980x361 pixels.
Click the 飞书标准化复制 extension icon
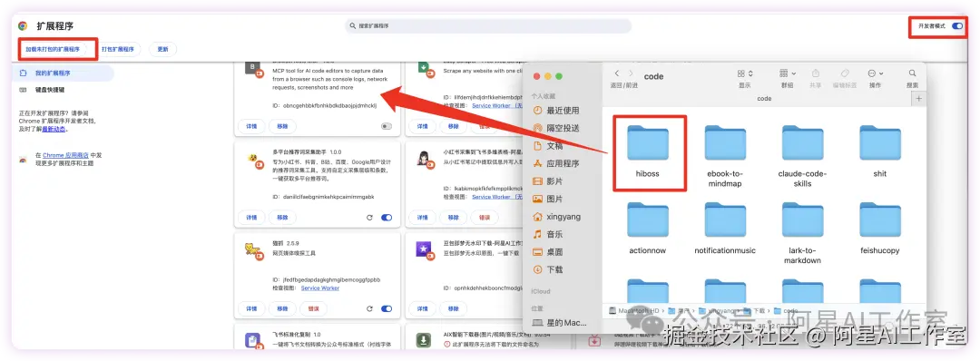253,341
